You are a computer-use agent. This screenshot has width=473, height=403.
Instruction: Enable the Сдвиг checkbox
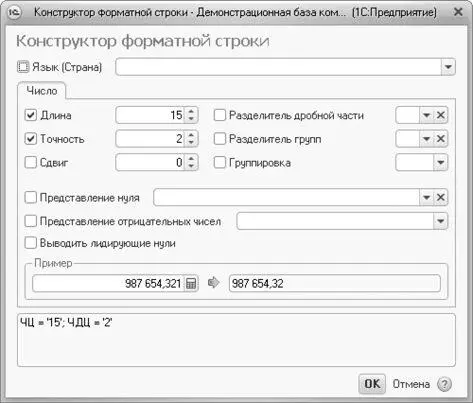click(31, 162)
